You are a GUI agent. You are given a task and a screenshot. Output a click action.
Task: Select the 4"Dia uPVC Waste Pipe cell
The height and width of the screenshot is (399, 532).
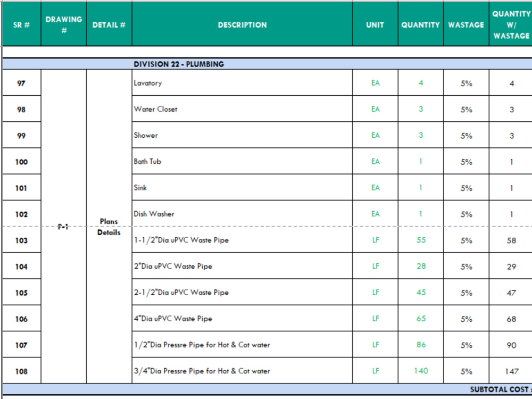tap(242, 318)
